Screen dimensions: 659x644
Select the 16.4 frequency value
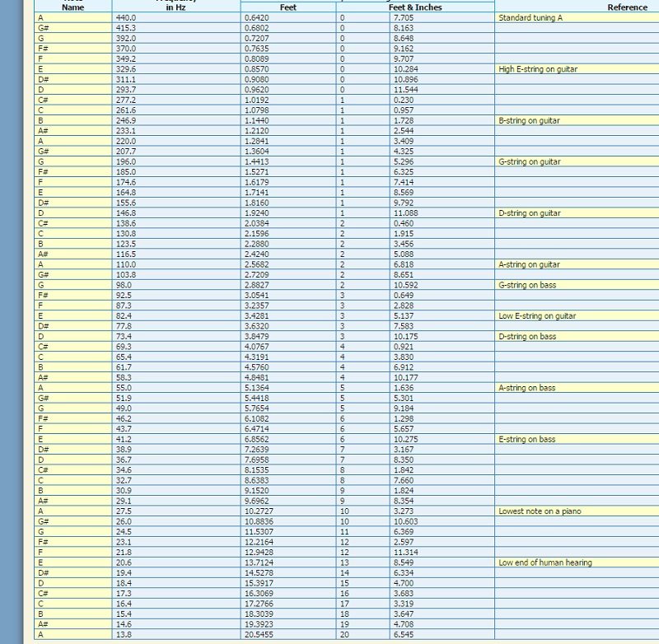tap(176, 604)
